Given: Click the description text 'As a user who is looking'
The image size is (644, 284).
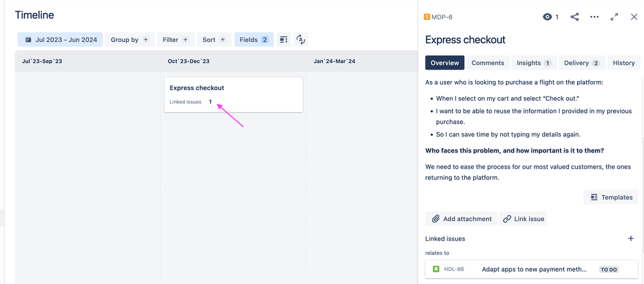Looking at the screenshot, I should coord(514,82).
